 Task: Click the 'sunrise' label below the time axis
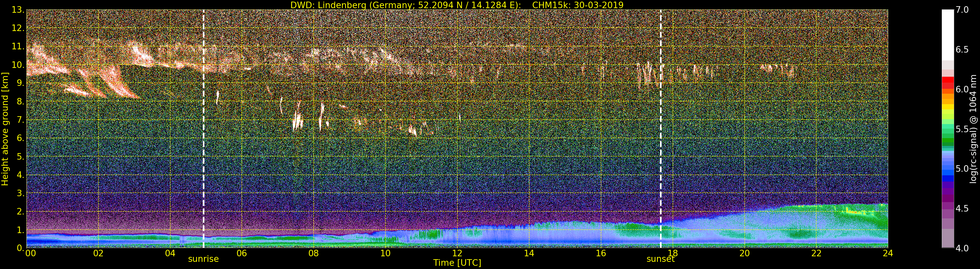(203, 259)
